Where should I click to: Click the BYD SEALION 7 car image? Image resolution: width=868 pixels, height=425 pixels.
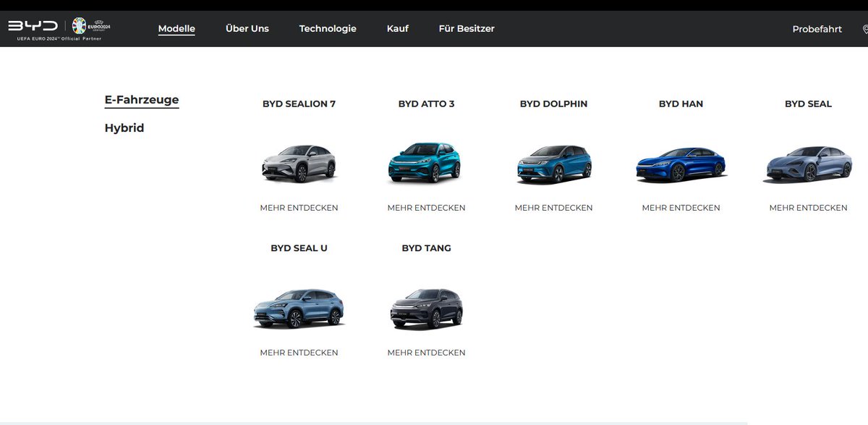(299, 162)
